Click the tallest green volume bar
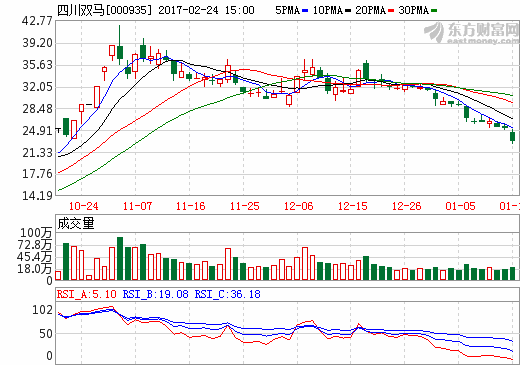This screenshot has height=365, width=520. click(120, 258)
